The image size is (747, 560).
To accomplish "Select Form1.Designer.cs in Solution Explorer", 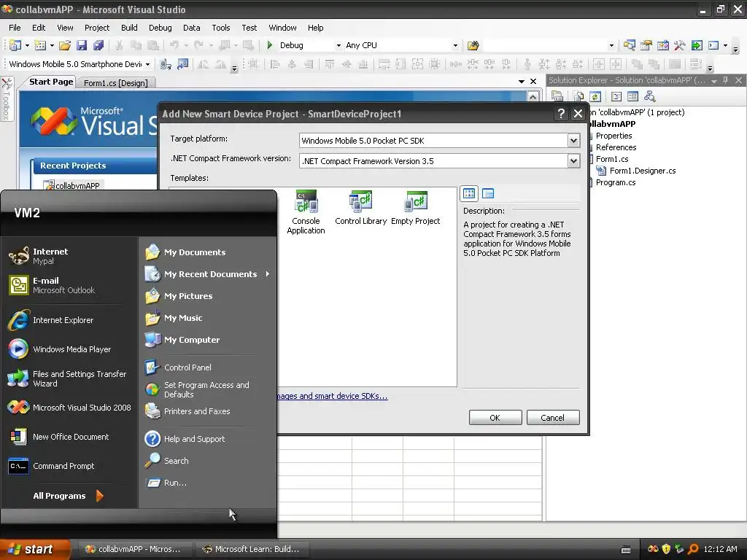I will point(643,171).
